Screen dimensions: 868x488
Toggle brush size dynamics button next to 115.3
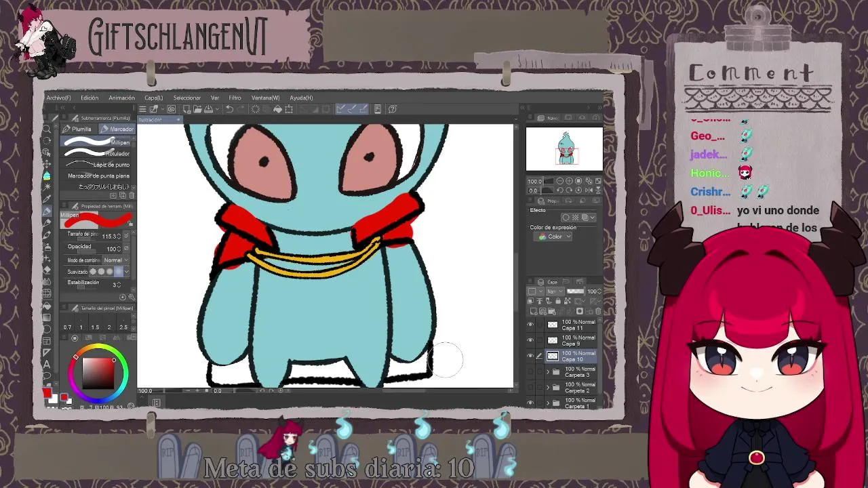126,236
